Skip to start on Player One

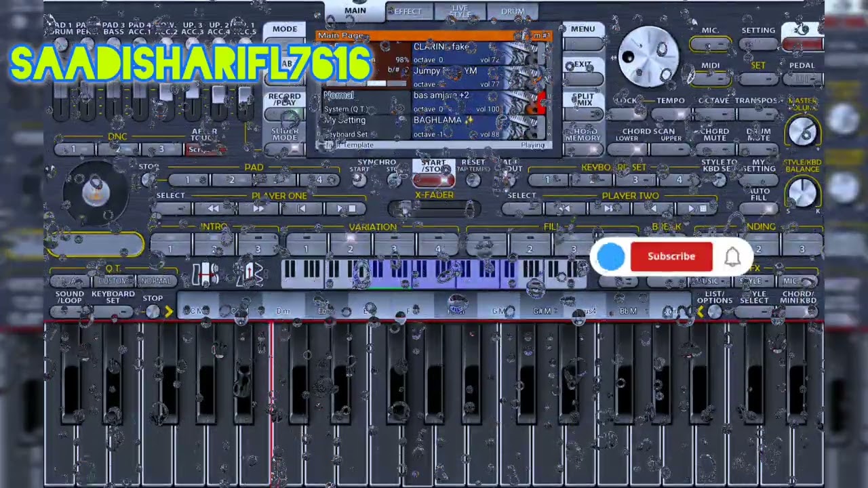pyautogui.click(x=301, y=209)
